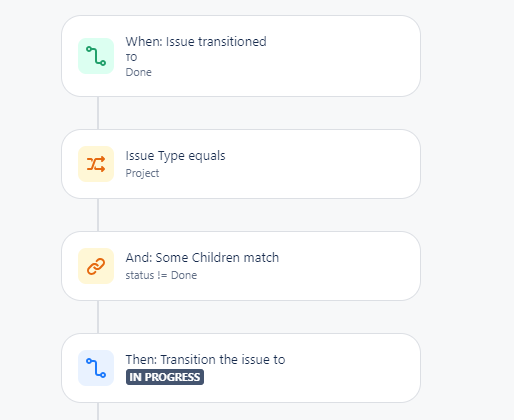
Task: Click the "status != Done" JQL text
Action: [161, 275]
